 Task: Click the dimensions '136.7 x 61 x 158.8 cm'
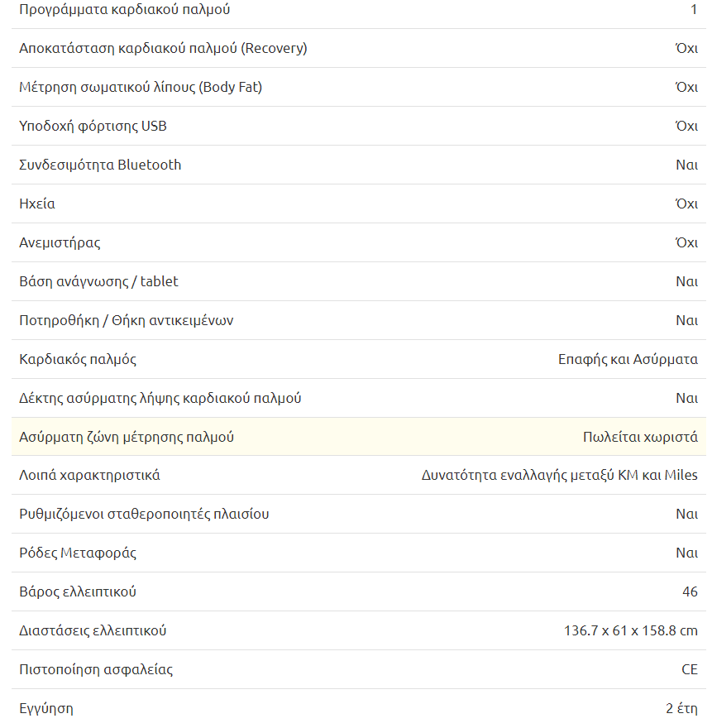(x=630, y=630)
